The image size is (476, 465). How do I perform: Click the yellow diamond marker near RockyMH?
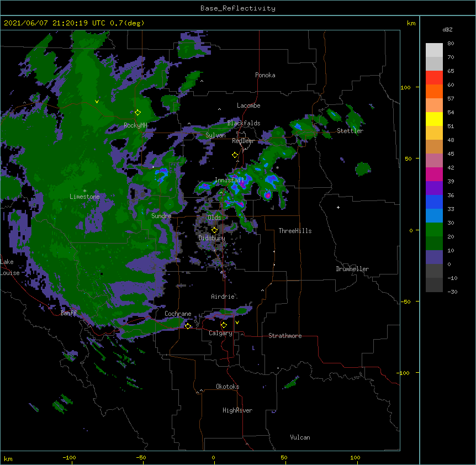[x=138, y=113]
